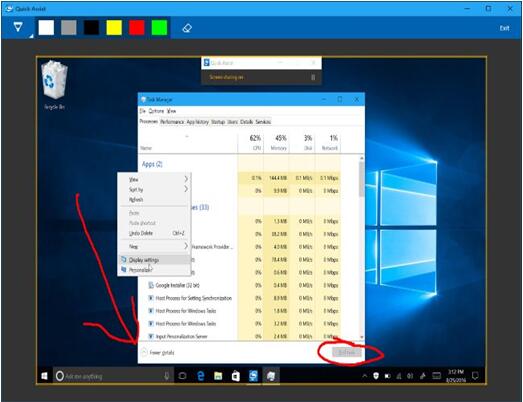Switch to the Performance tab
523x402 pixels.
(x=172, y=122)
